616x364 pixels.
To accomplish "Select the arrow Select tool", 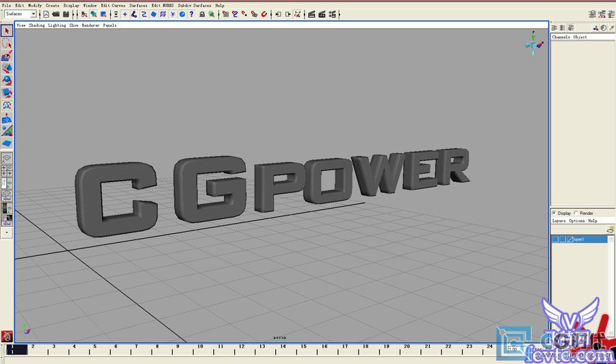I will coord(7,31).
